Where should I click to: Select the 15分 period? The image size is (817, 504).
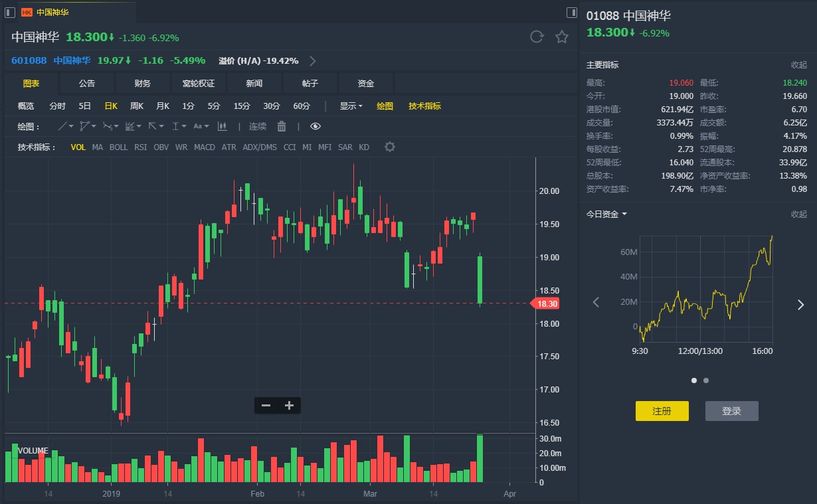(242, 106)
